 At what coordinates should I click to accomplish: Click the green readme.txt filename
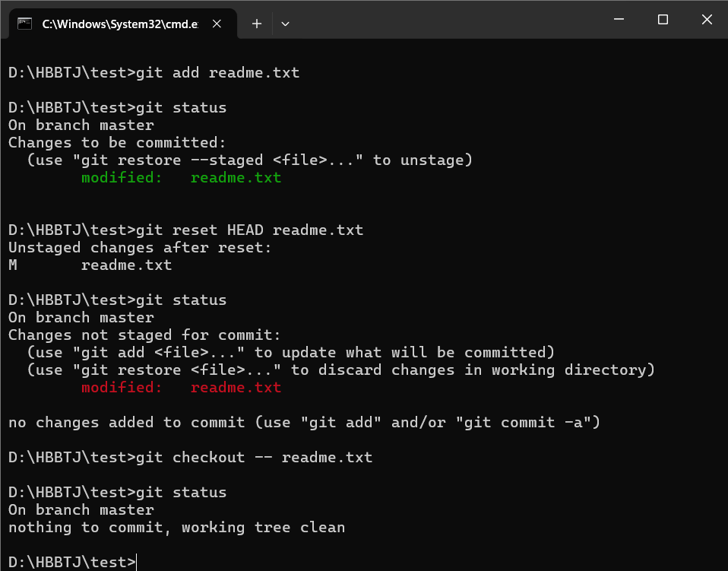(x=236, y=178)
